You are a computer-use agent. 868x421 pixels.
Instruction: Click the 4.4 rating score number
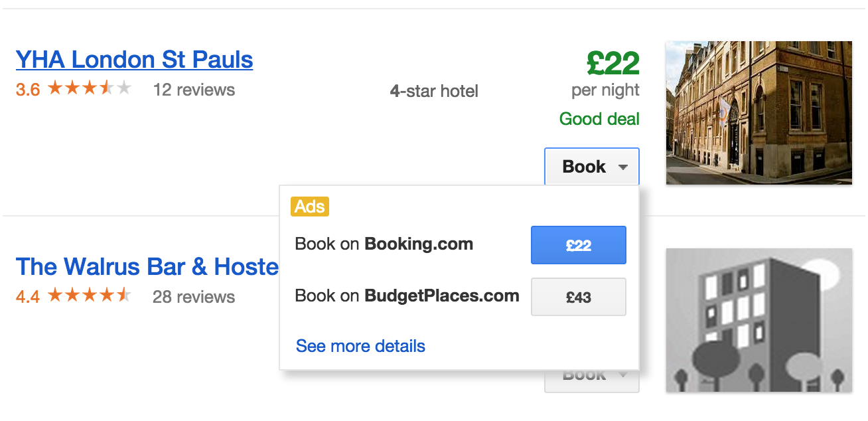[x=28, y=297]
